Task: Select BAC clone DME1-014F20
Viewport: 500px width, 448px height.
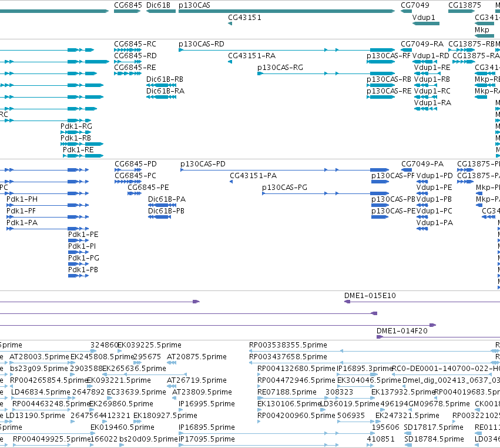Action: coord(402,331)
